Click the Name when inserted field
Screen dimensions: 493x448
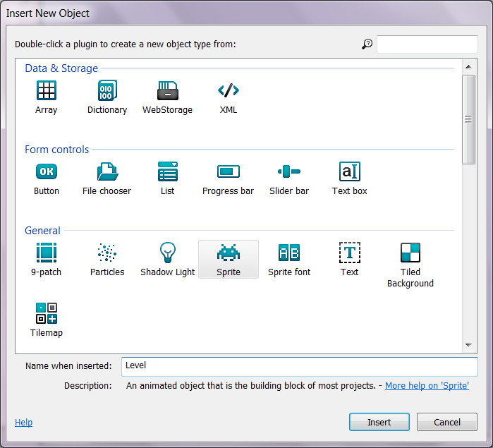coord(299,366)
